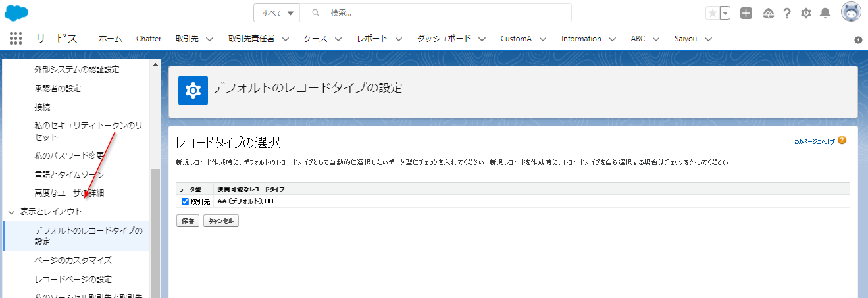The height and width of the screenshot is (298, 868).
Task: Open the Chatter tab
Action: 149,39
